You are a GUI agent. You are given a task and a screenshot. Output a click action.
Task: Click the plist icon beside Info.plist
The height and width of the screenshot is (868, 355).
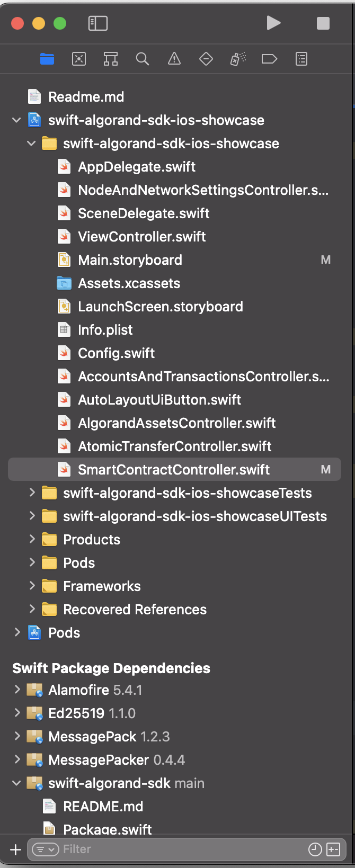64,330
